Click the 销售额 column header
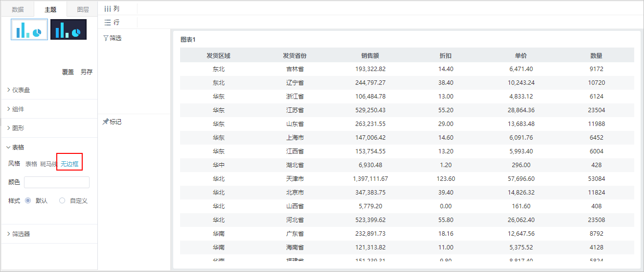The image size is (644, 272). coord(370,56)
